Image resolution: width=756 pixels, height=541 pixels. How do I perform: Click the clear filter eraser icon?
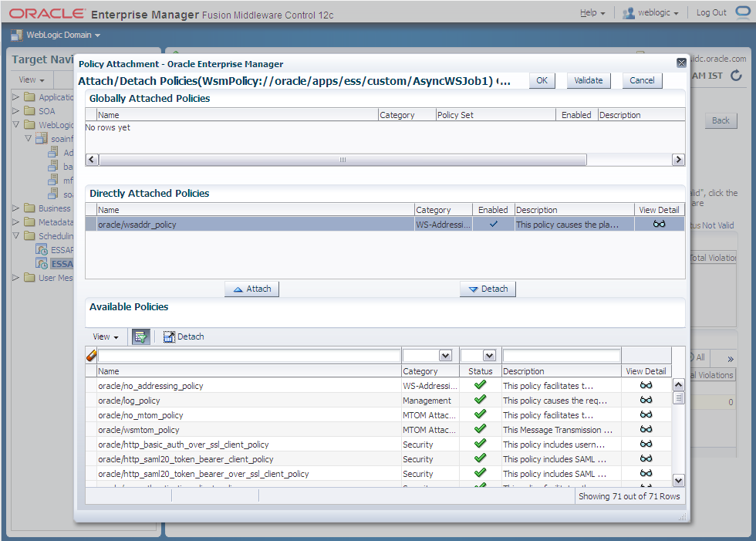(x=92, y=356)
